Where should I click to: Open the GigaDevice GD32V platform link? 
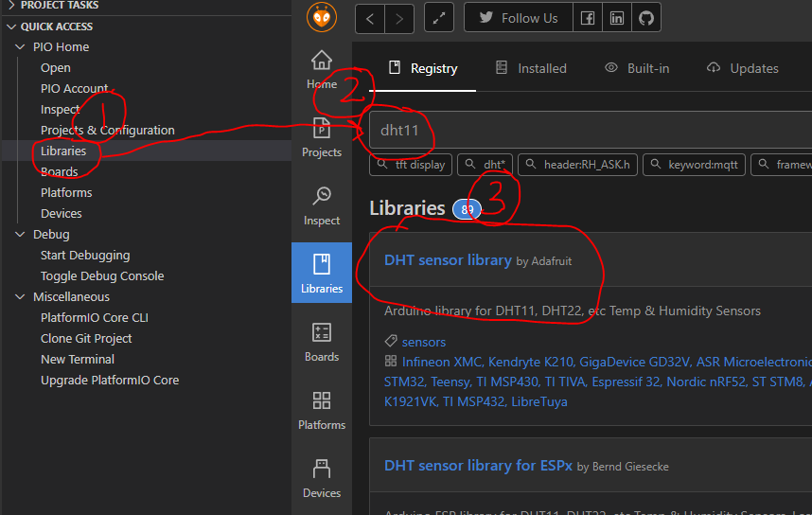pyautogui.click(x=634, y=362)
